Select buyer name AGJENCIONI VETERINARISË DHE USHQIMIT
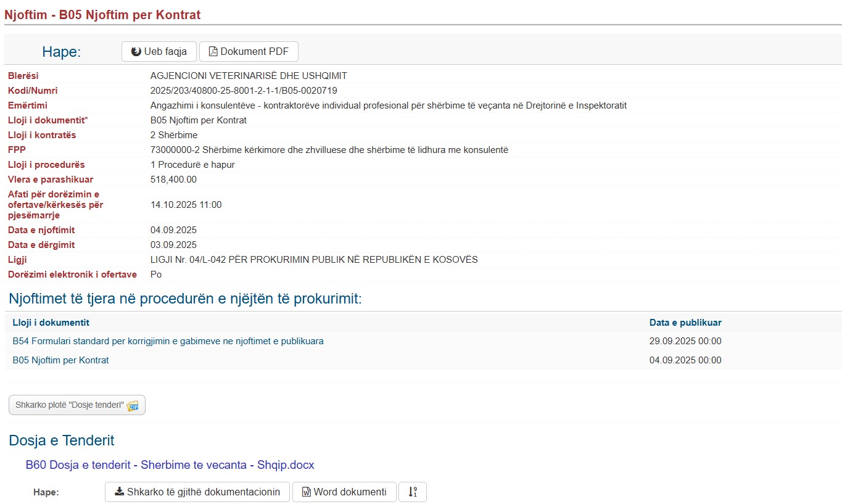The height and width of the screenshot is (504, 842). click(x=249, y=76)
